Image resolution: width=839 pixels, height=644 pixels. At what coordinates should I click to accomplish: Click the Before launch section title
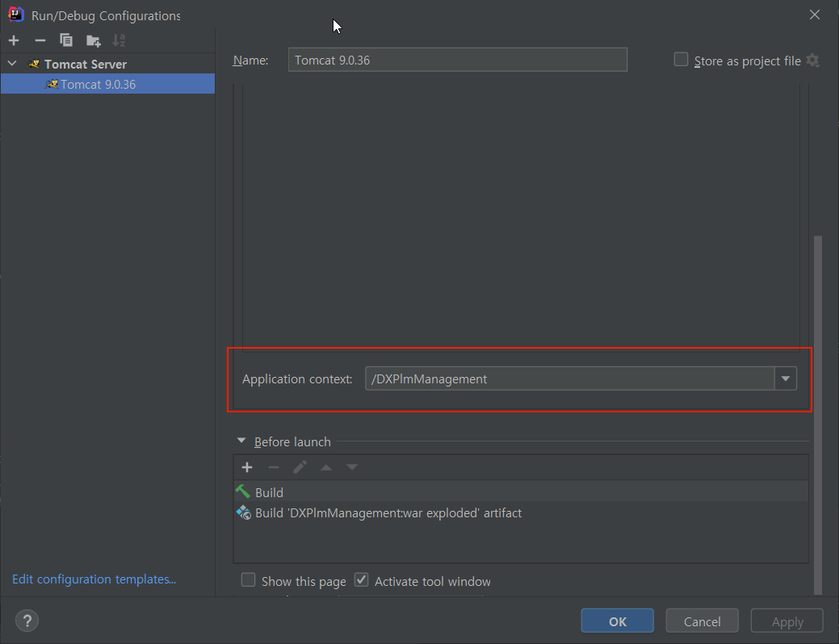292,441
